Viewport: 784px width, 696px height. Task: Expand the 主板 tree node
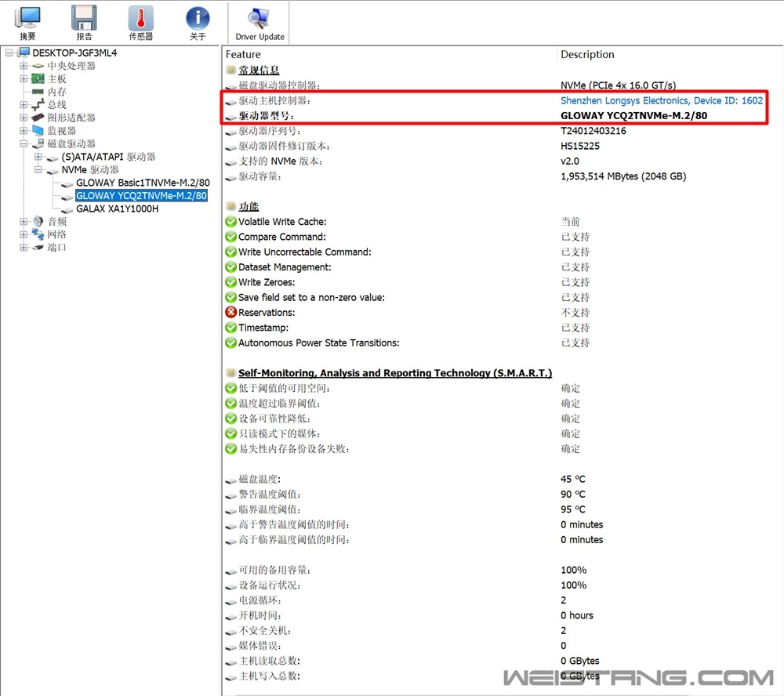(24, 78)
